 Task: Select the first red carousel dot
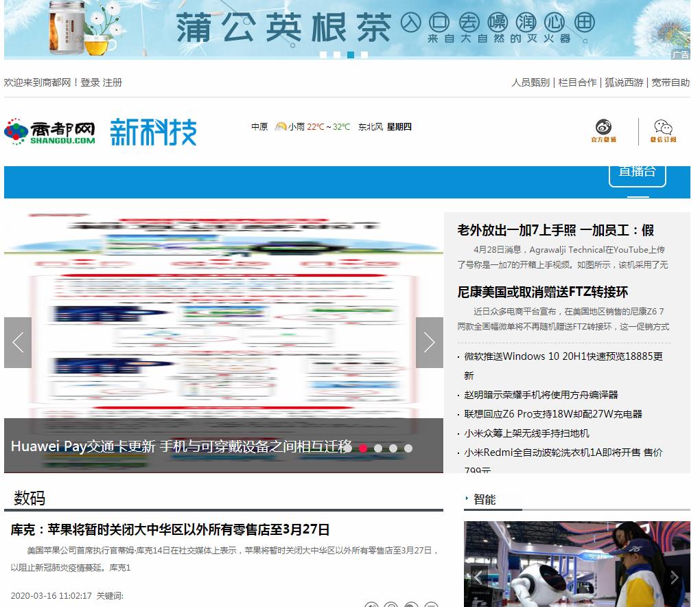[363, 448]
